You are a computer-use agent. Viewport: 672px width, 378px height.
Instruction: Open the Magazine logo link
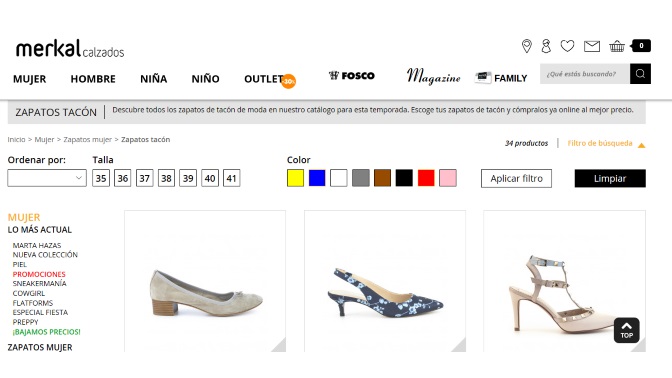click(433, 76)
